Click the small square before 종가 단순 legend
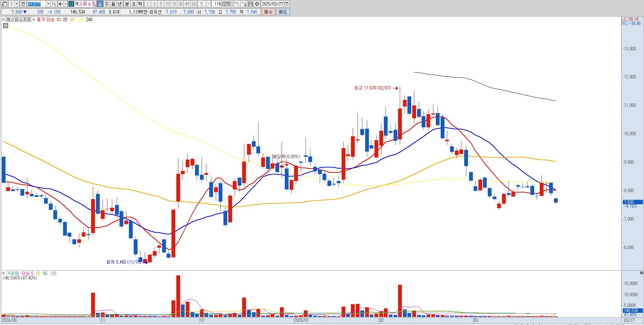This screenshot has height=325, width=644. coord(34,19)
